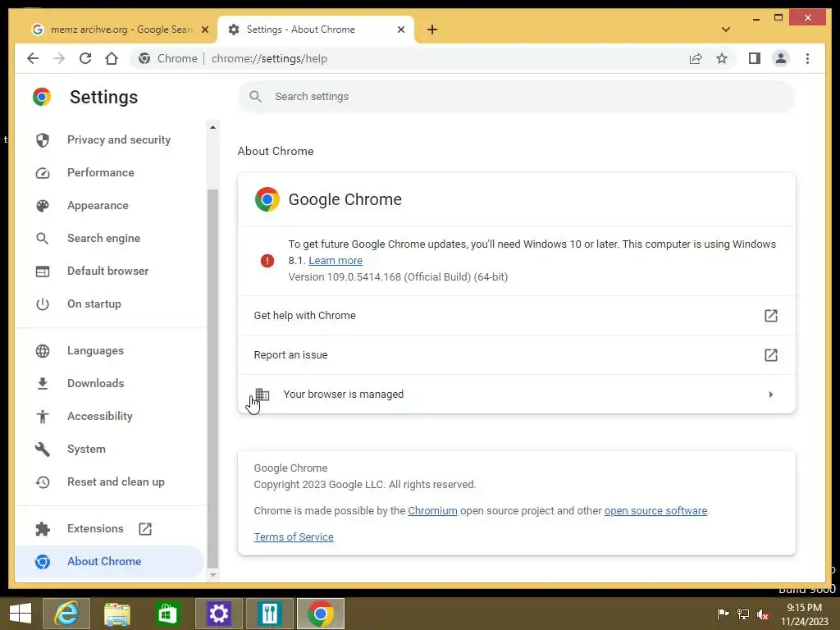Focus the Search settings field

[x=517, y=97]
